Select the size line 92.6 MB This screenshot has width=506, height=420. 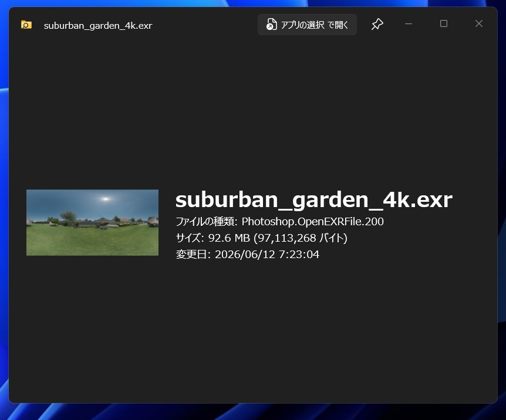261,238
